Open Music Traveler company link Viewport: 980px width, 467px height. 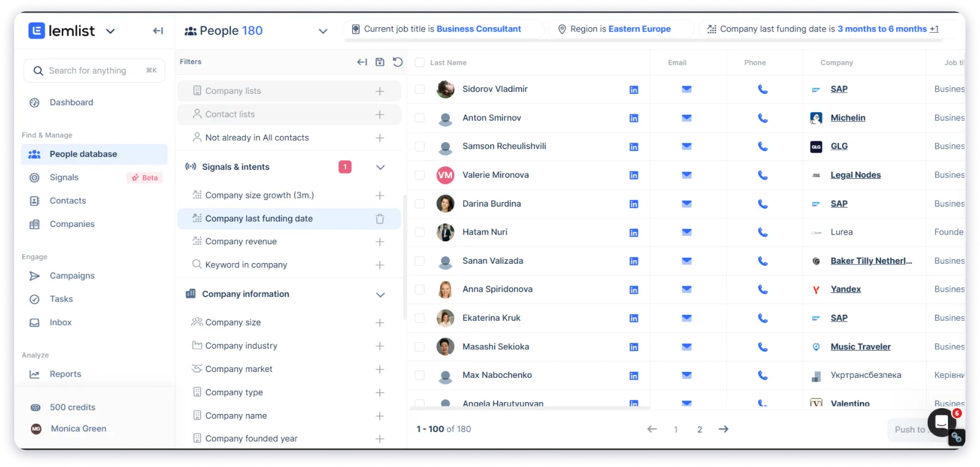click(x=860, y=346)
